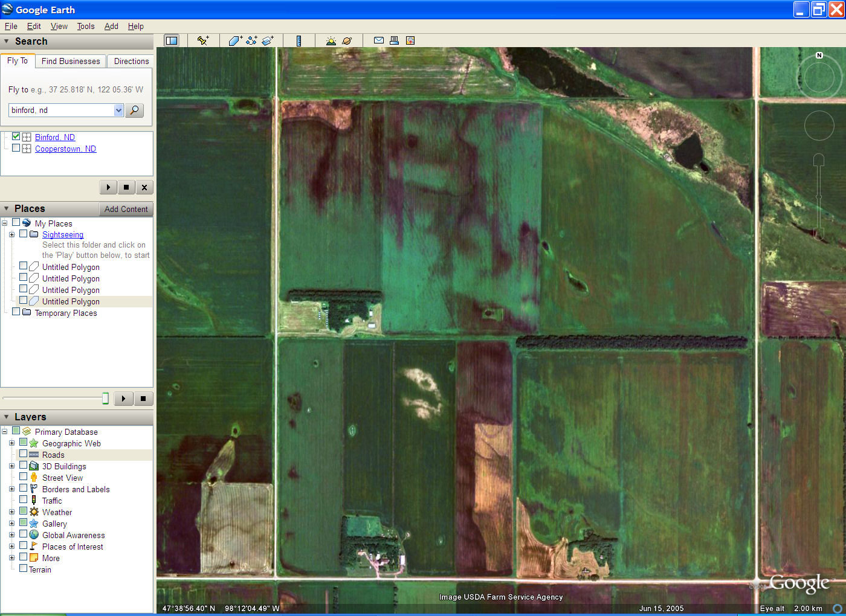Click the Add Content button
Screen dimensions: 846x616
[126, 209]
